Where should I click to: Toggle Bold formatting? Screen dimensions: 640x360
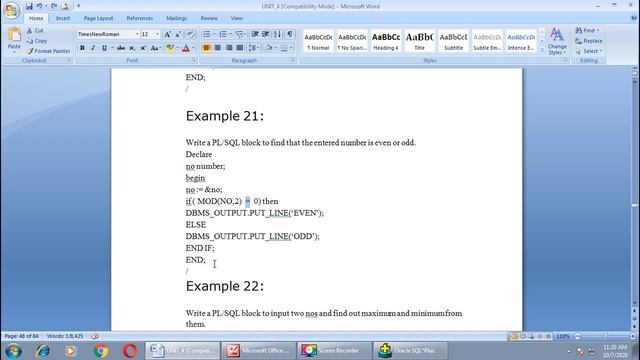[x=82, y=48]
